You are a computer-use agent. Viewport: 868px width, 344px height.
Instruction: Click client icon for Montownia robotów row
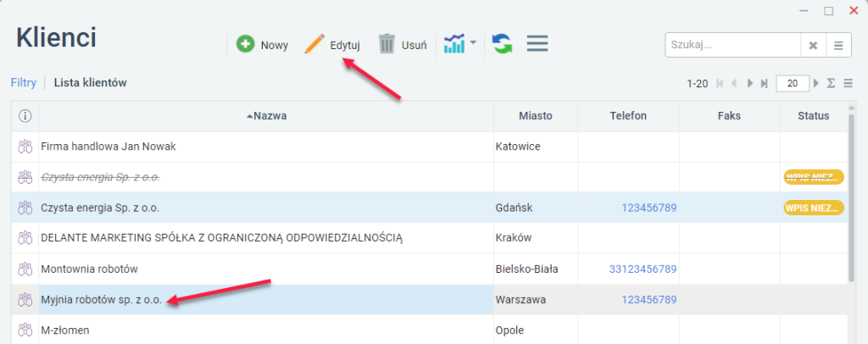click(x=25, y=269)
